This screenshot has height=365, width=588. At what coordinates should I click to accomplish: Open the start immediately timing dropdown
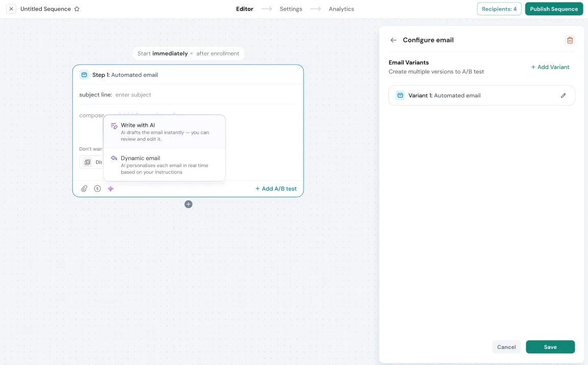click(x=173, y=53)
